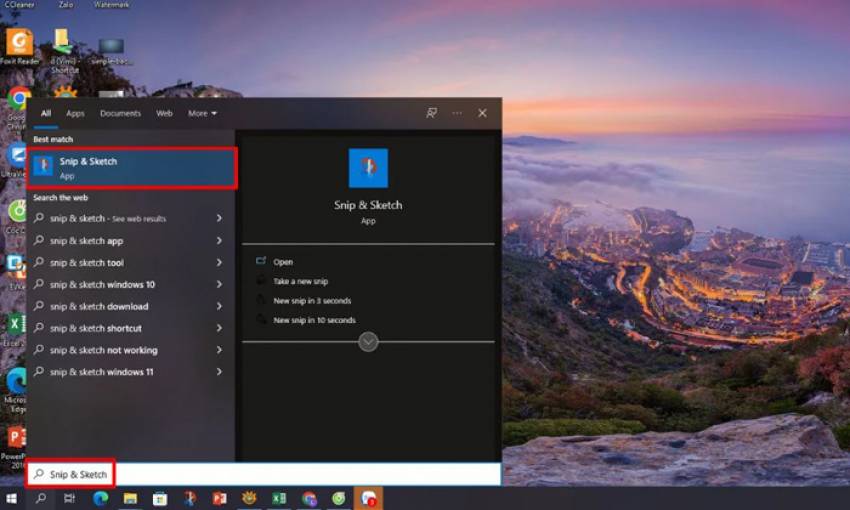Open Snip & Sketch from the taskbar
Image resolution: width=850 pixels, height=510 pixels.
190,498
